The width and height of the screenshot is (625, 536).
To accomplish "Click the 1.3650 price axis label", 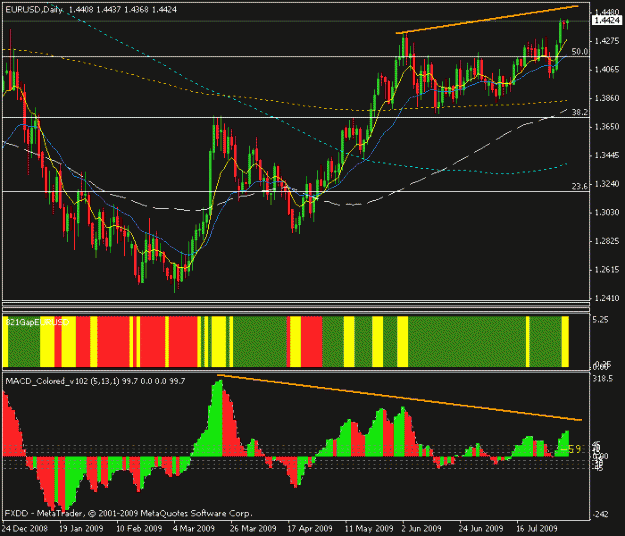I will point(607,127).
